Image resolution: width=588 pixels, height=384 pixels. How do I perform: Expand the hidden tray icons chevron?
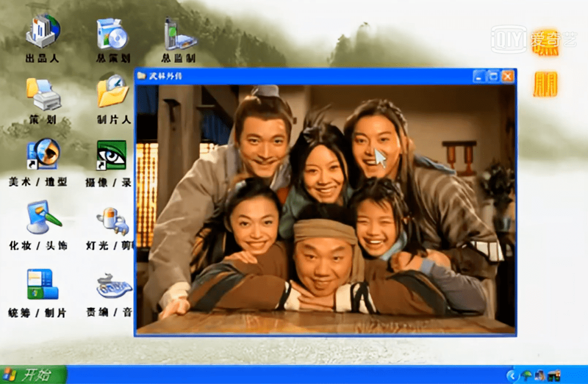tap(512, 375)
